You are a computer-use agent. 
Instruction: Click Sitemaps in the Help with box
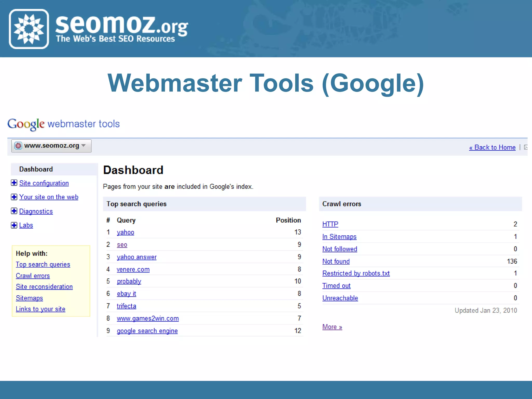(x=29, y=298)
